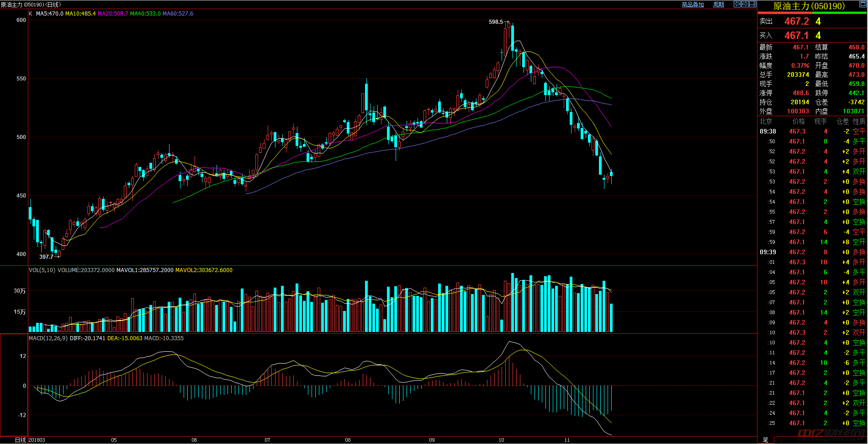
Task: Click the 日线 period label at bottom left
Action: click(x=20, y=440)
